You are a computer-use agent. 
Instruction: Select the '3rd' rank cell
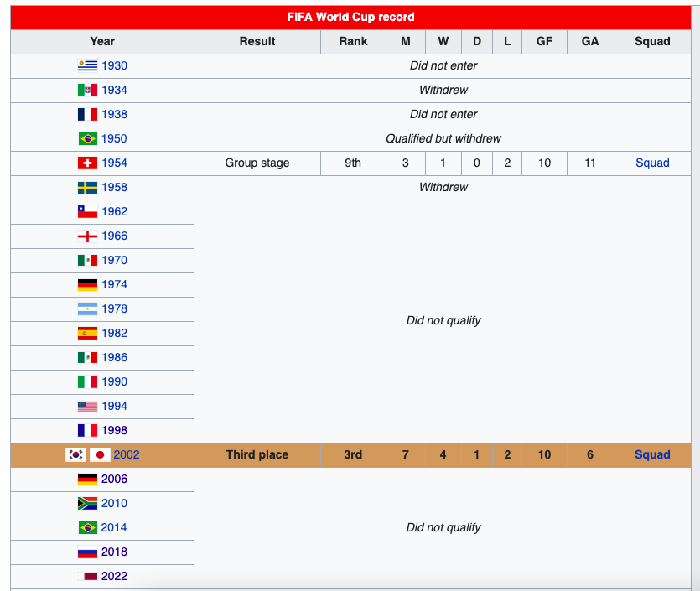click(353, 454)
